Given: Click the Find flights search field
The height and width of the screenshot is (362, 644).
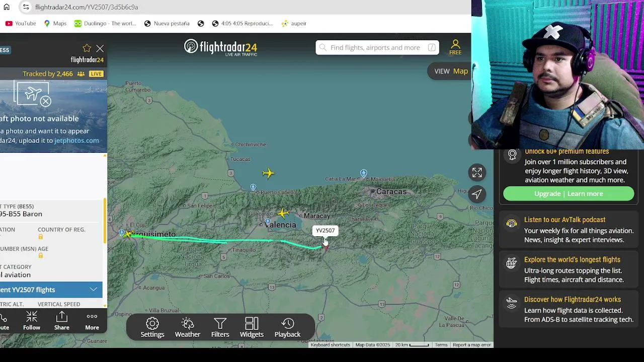Looking at the screenshot, I should (377, 47).
